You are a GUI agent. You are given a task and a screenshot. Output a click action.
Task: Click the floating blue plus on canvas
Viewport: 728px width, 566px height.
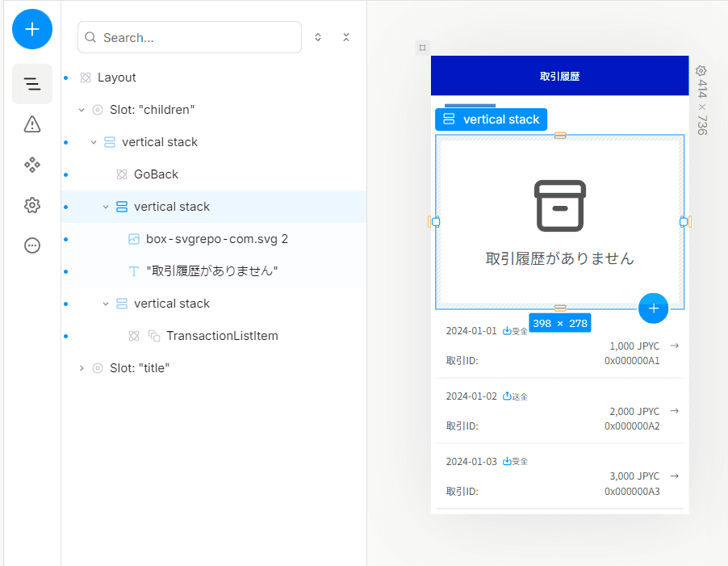653,308
